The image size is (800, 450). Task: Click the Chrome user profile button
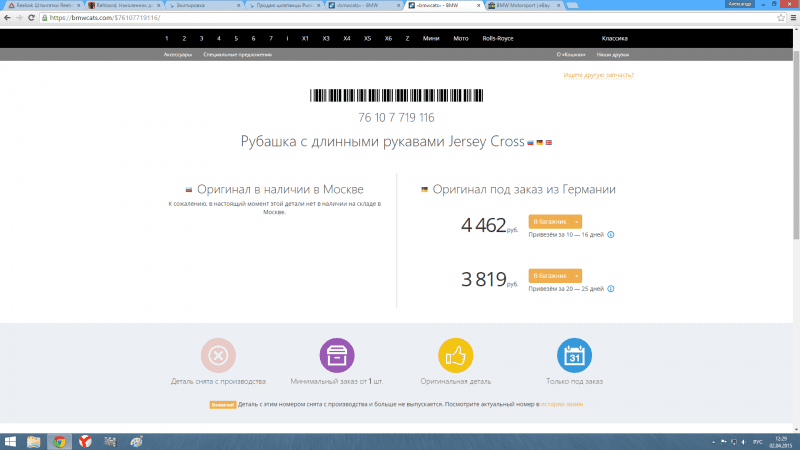coord(740,4)
